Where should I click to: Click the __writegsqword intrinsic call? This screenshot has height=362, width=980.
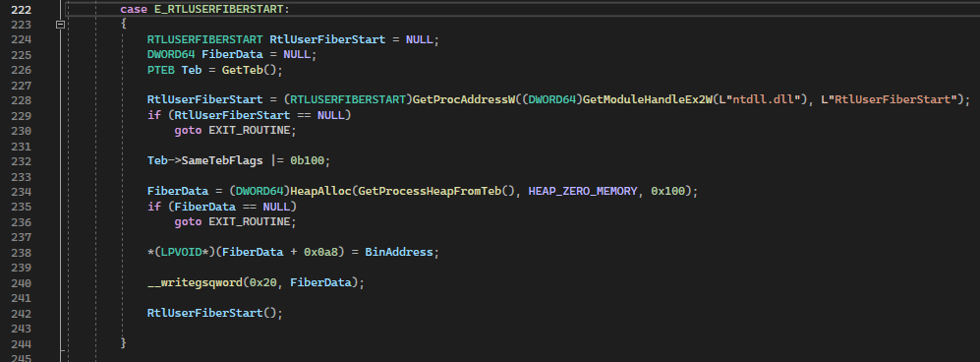pyautogui.click(x=195, y=282)
